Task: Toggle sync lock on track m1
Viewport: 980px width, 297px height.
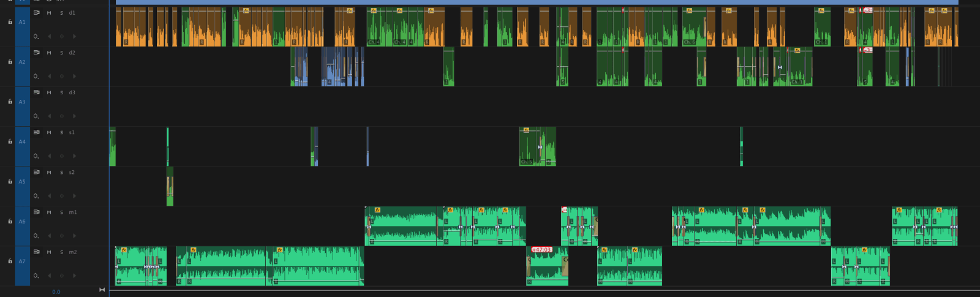Action: 37,212
